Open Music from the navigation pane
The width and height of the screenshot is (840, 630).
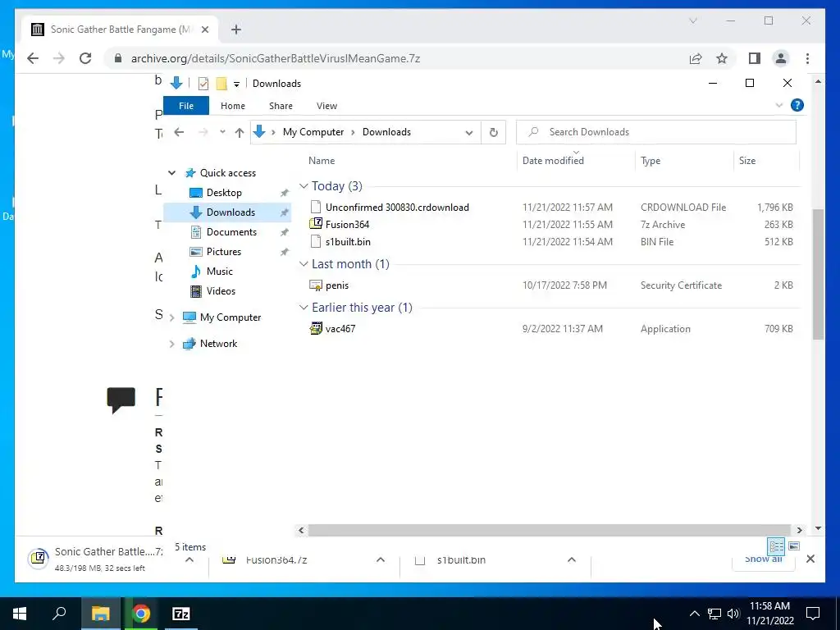tap(220, 271)
